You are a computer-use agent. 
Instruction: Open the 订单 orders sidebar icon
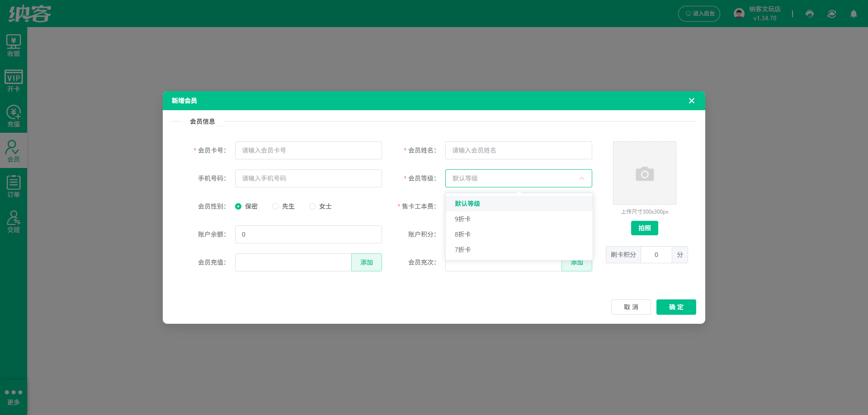tap(14, 187)
